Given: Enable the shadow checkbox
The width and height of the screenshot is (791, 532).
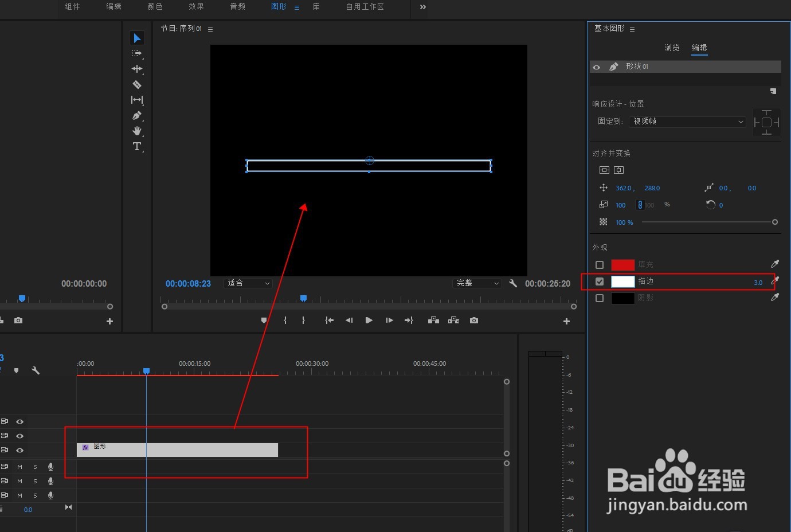Looking at the screenshot, I should pos(600,298).
